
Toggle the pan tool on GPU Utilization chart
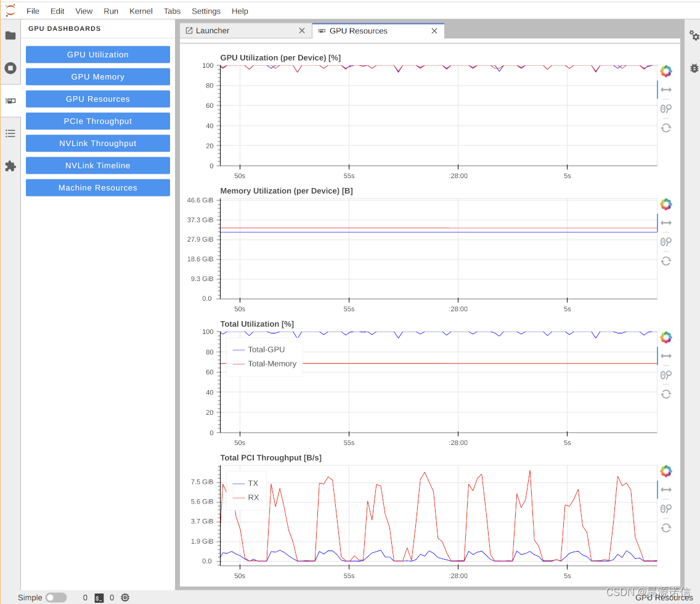click(665, 90)
